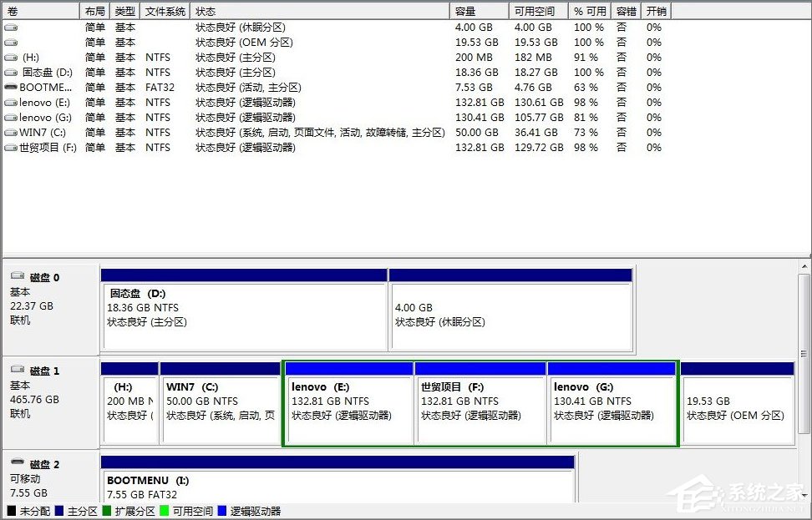
Task: Click the lenovo (E:) volume icon
Action: (10, 103)
